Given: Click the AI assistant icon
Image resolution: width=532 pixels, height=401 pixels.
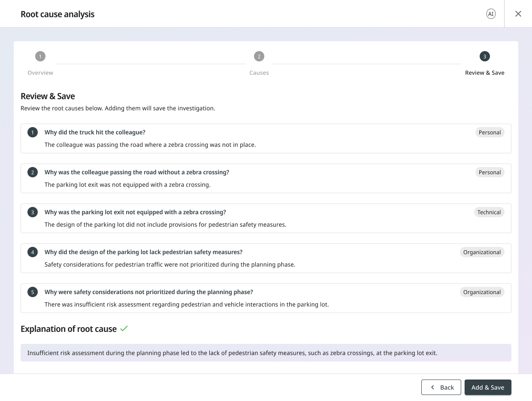Looking at the screenshot, I should point(491,14).
